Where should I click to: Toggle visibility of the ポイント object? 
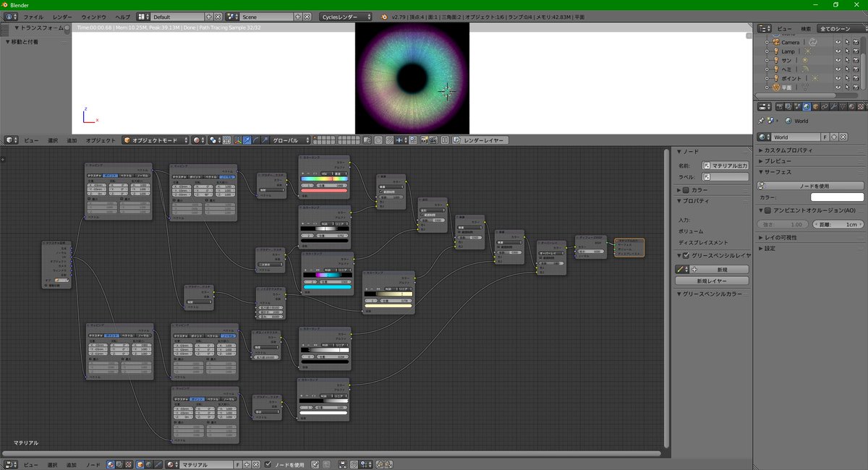838,78
